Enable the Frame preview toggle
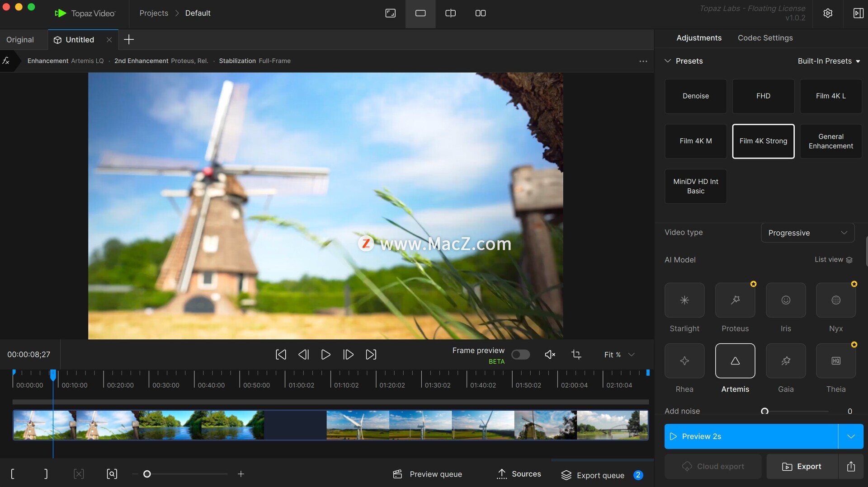 pos(520,355)
